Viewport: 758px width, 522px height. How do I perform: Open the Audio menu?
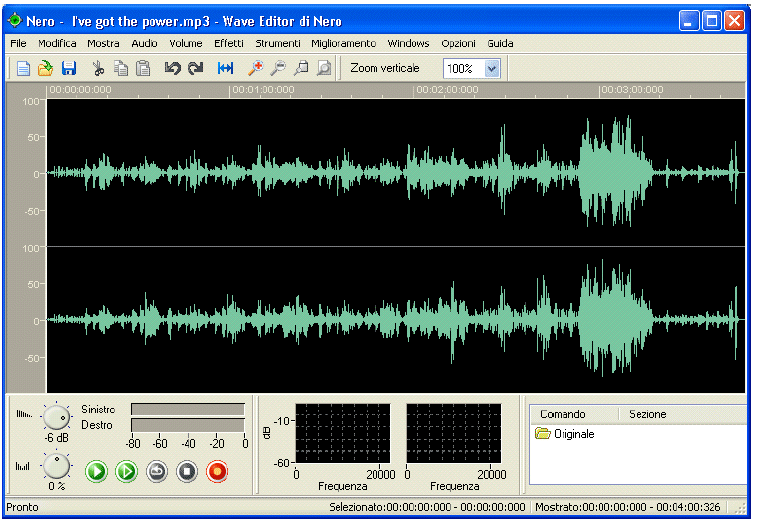coord(144,44)
